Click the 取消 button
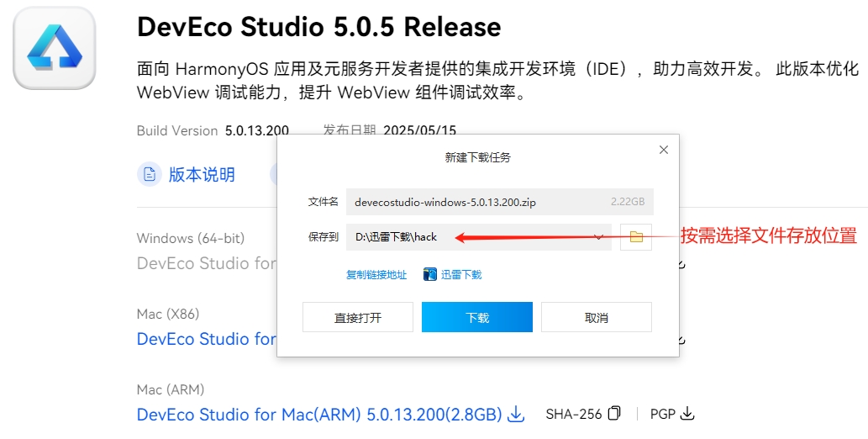 click(x=597, y=317)
